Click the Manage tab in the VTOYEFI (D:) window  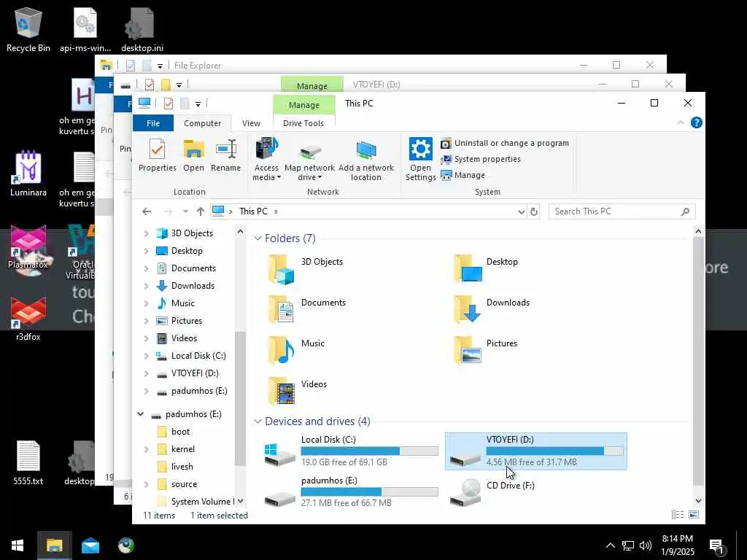pos(312,85)
